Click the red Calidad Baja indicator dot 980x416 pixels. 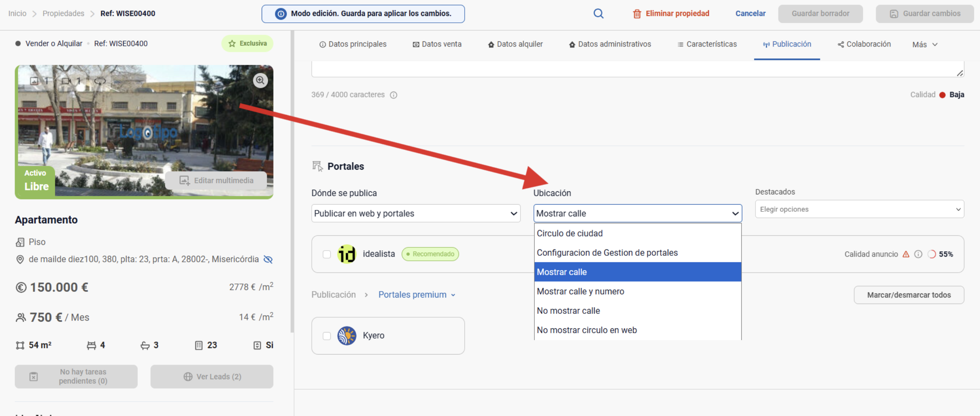(942, 95)
